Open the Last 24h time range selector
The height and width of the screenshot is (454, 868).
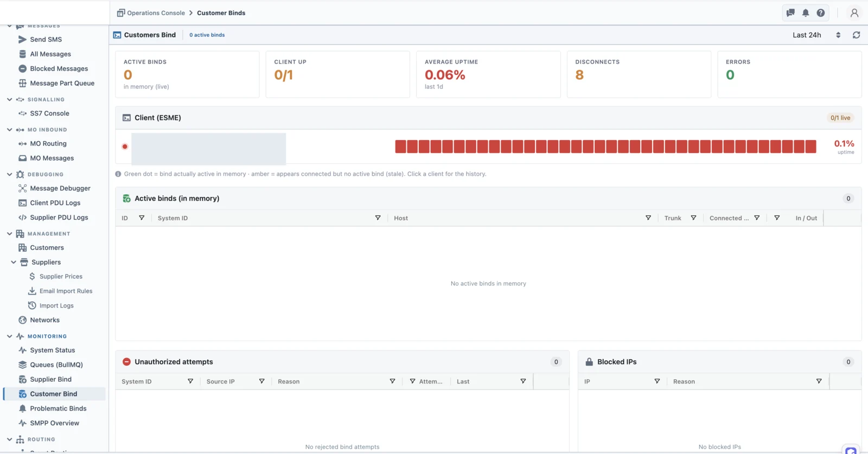(816, 35)
